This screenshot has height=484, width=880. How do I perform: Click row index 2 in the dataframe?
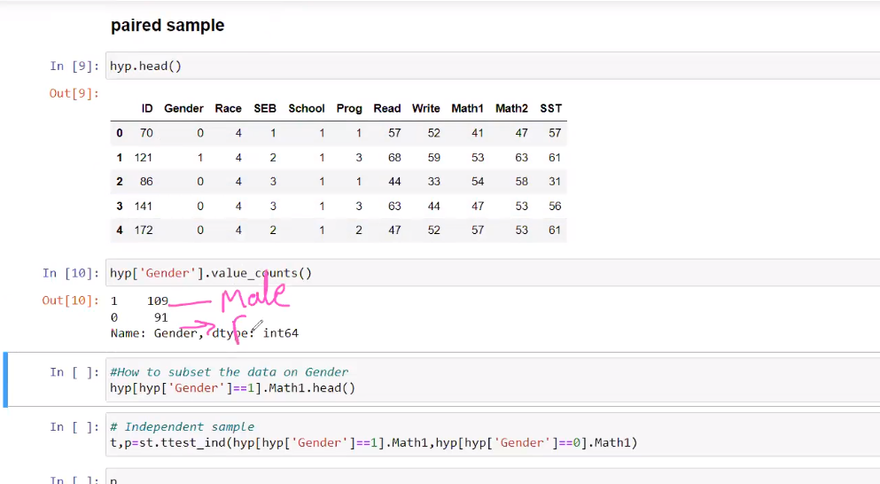(x=120, y=182)
